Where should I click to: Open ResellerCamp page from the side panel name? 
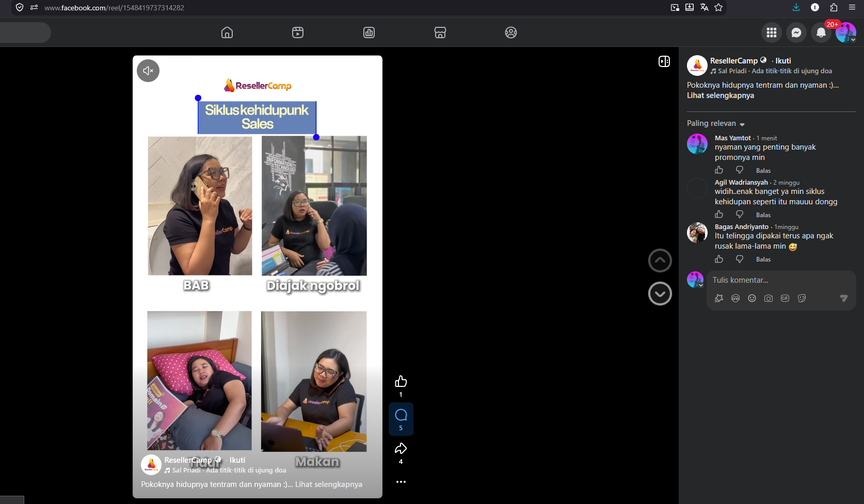coord(734,61)
